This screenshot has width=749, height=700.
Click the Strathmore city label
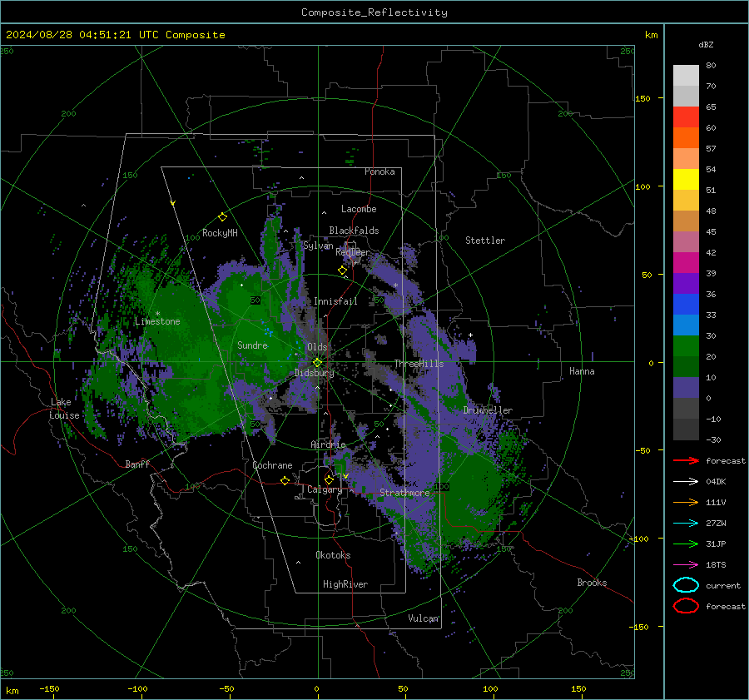click(404, 492)
